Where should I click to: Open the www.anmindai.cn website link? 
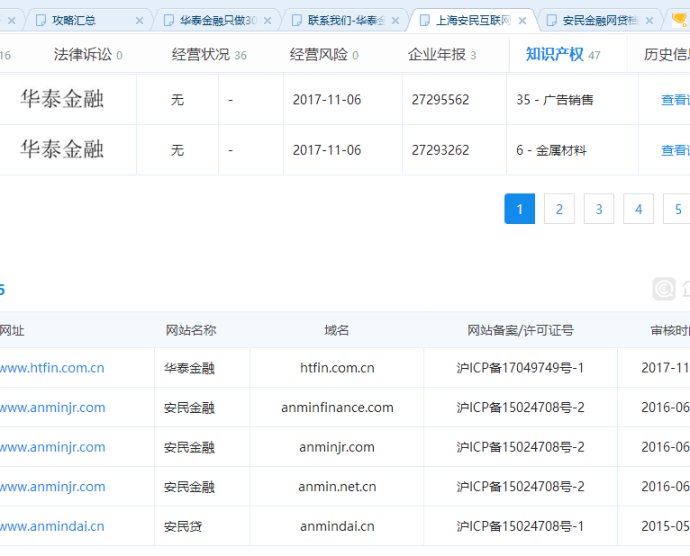(x=51, y=526)
